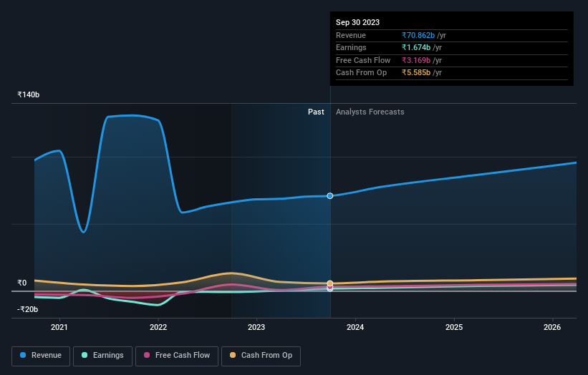588x375 pixels.
Task: Click 'Revenue' row label in tooltip
Action: (x=351, y=35)
